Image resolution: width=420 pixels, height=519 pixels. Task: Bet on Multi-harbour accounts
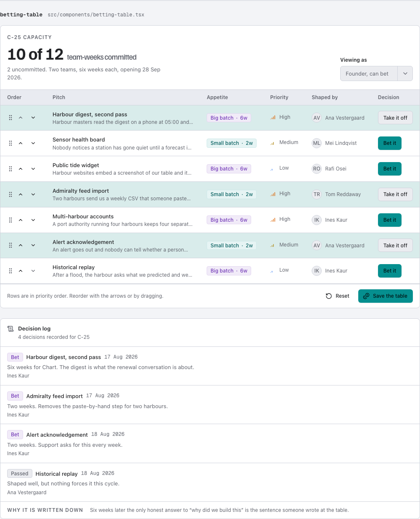pos(390,220)
